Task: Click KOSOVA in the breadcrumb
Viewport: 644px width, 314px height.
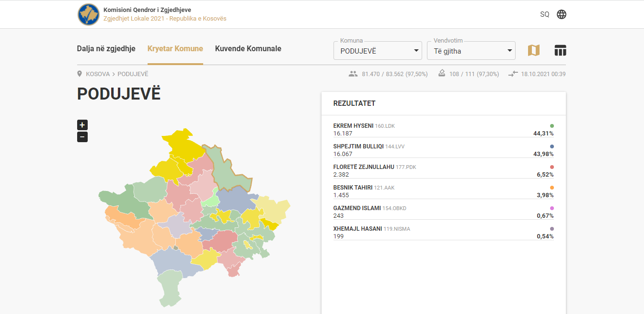Action: tap(98, 74)
